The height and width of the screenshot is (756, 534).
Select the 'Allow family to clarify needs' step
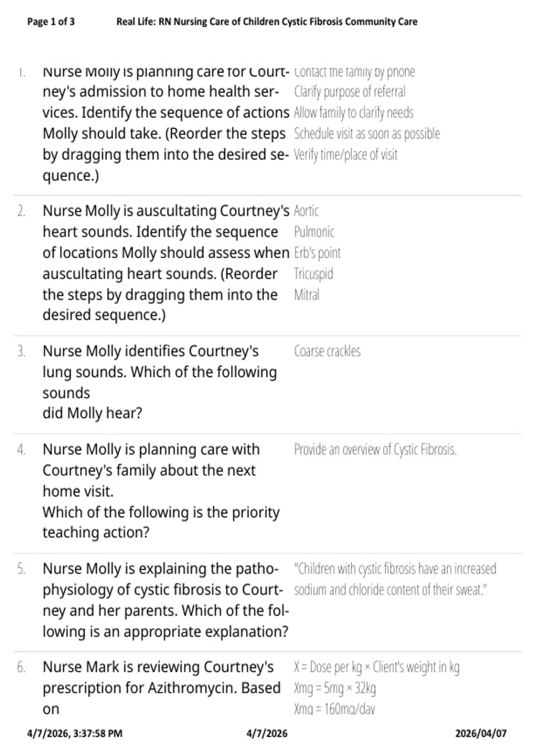[354, 113]
